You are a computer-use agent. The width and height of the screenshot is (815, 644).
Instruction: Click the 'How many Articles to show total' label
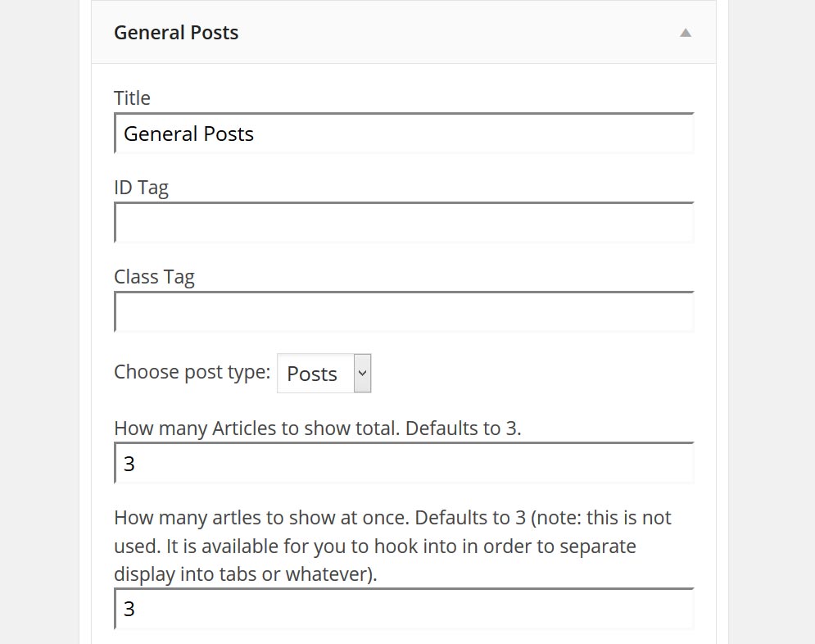[317, 428]
